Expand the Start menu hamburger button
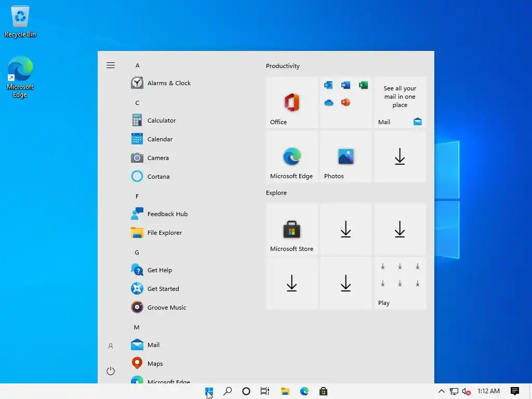The width and height of the screenshot is (532, 399). [111, 65]
